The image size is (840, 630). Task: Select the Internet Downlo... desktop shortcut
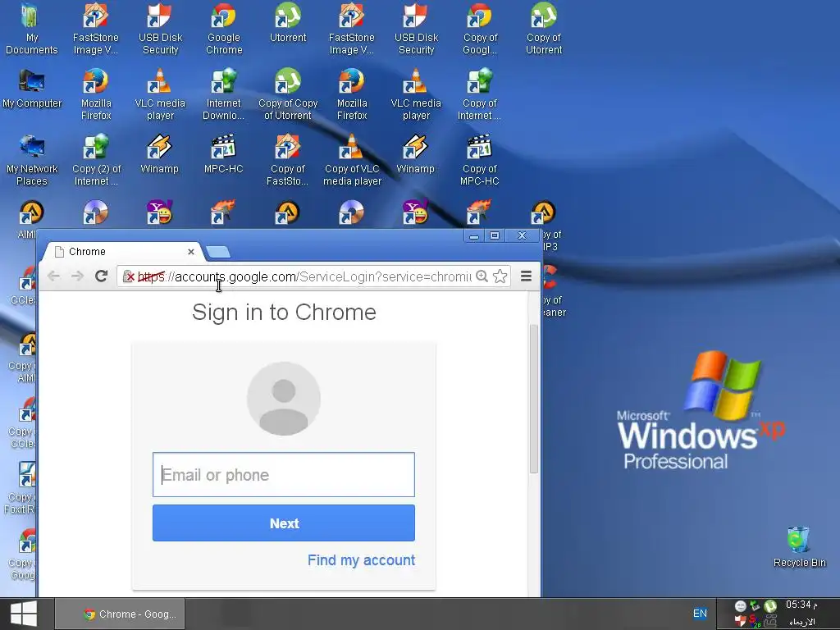point(223,95)
